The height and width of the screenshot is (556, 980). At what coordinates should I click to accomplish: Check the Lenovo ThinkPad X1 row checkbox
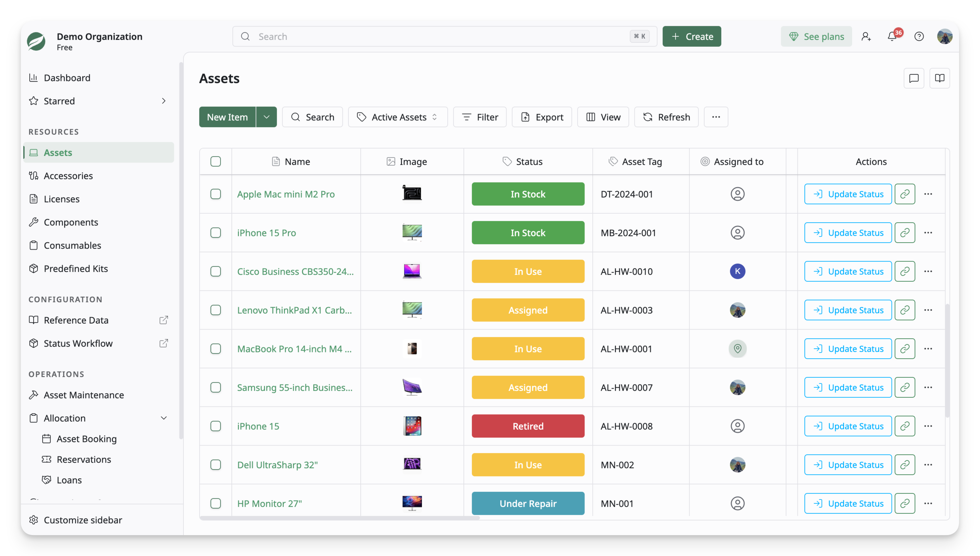pyautogui.click(x=216, y=310)
